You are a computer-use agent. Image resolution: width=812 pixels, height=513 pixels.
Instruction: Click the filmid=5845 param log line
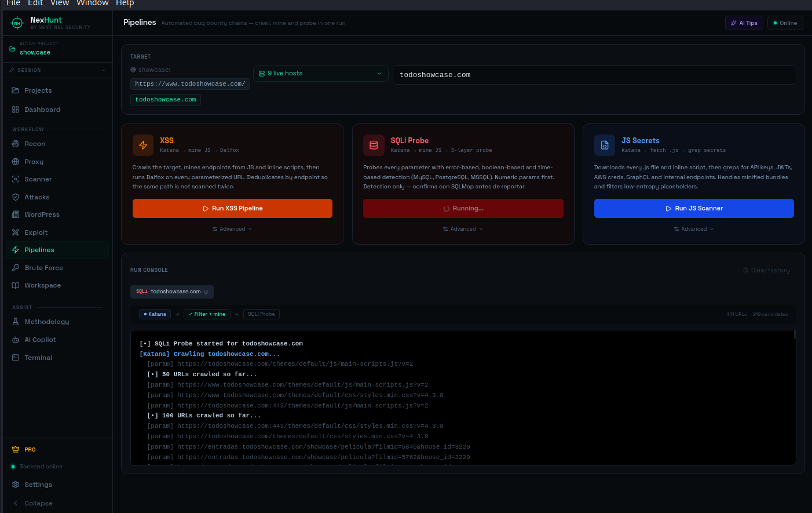click(309, 447)
